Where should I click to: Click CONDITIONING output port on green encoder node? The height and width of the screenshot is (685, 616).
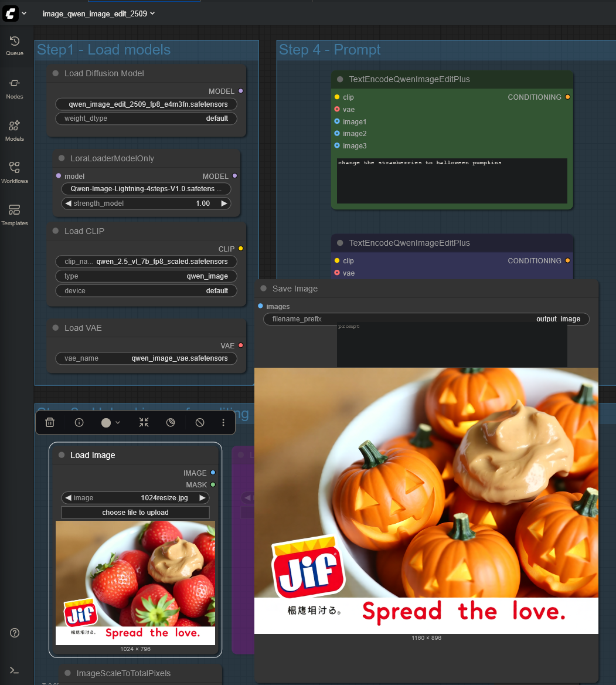(567, 97)
